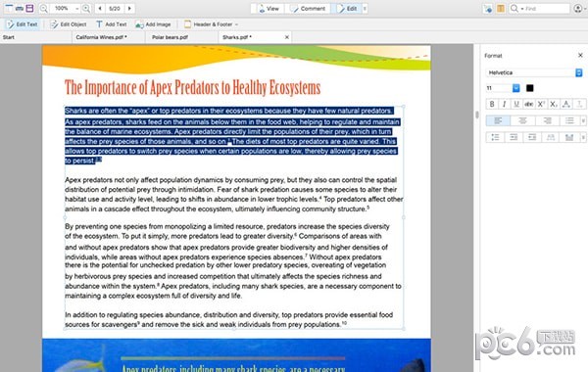Open the black text color swatch
The width and height of the screenshot is (588, 372).
(x=529, y=88)
